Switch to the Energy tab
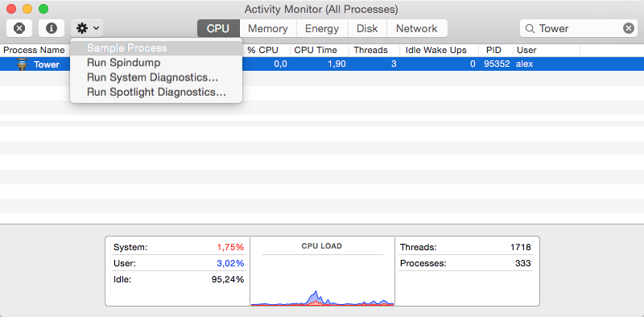 pos(322,28)
